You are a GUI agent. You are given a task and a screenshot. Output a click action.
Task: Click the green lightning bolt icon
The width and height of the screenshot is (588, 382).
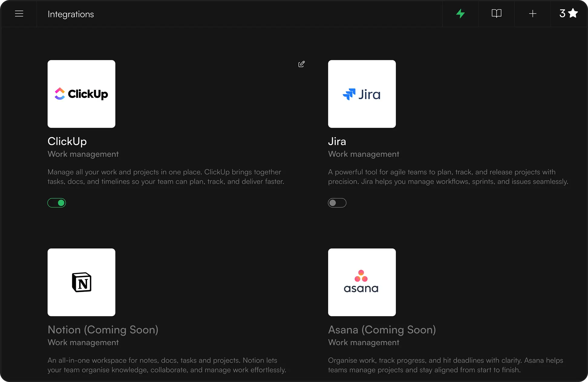(460, 14)
